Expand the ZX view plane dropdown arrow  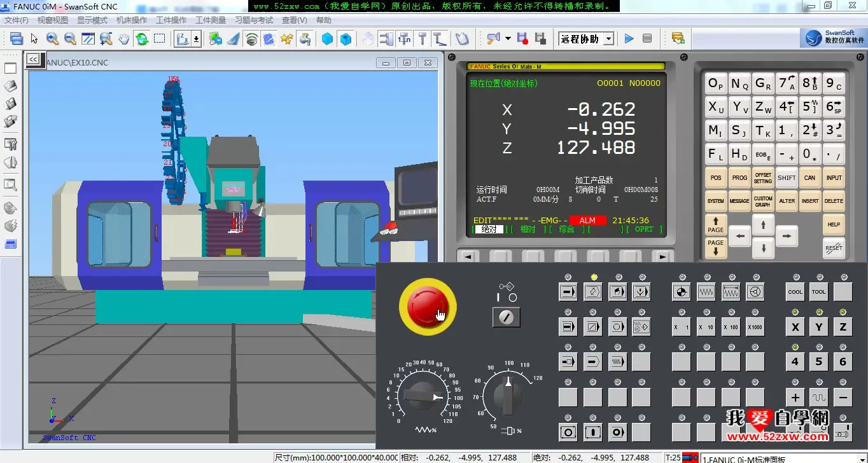click(196, 39)
